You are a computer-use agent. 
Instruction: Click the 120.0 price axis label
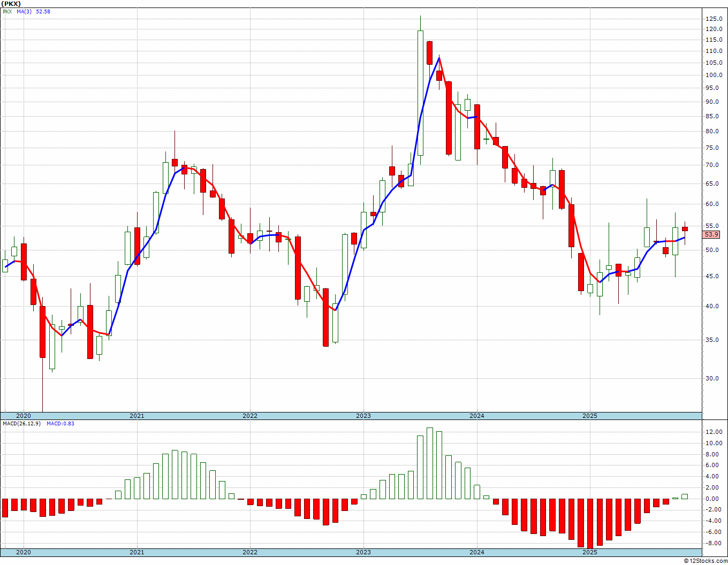tap(714, 29)
